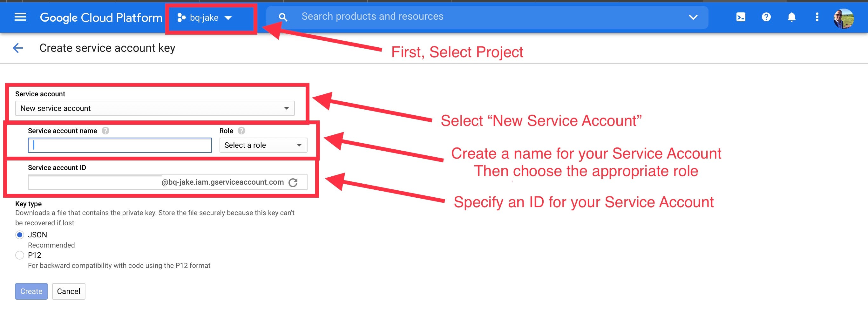868x320 pixels.
Task: Select the JSON key type
Action: tap(20, 235)
